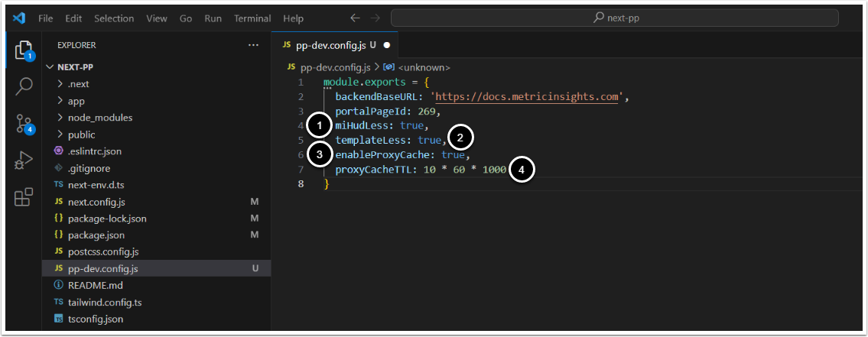Open the Run and Debug view
Screen dimensions: 868x337
[24, 160]
